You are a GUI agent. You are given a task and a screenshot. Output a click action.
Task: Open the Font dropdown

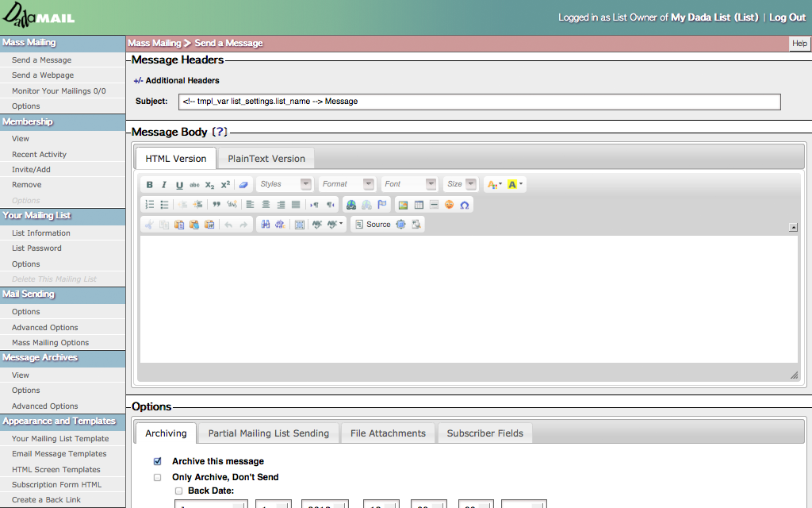[x=409, y=184]
